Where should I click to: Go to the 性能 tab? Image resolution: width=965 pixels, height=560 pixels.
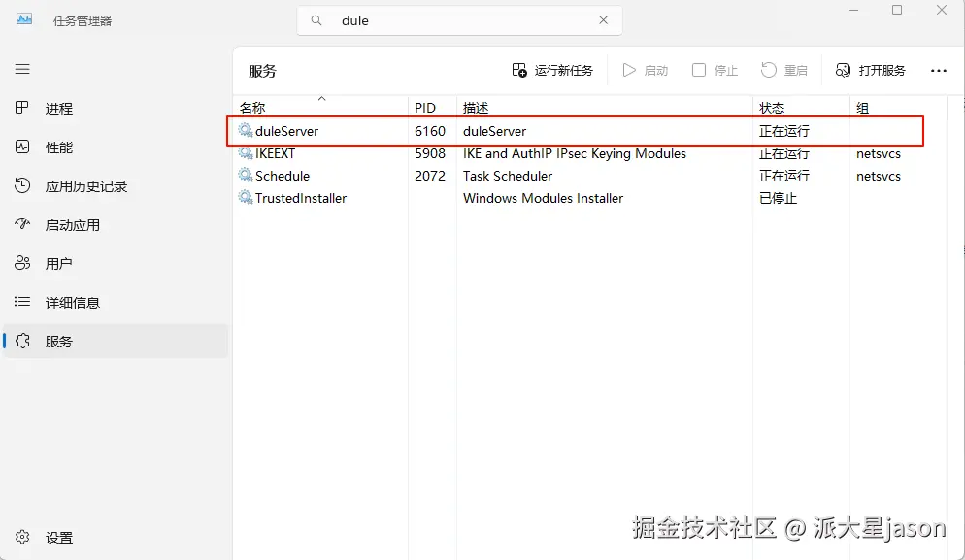[59, 148]
